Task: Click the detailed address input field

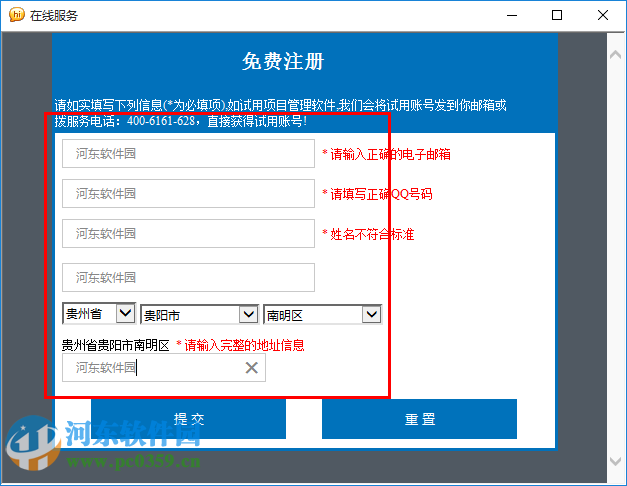Action: coord(164,368)
